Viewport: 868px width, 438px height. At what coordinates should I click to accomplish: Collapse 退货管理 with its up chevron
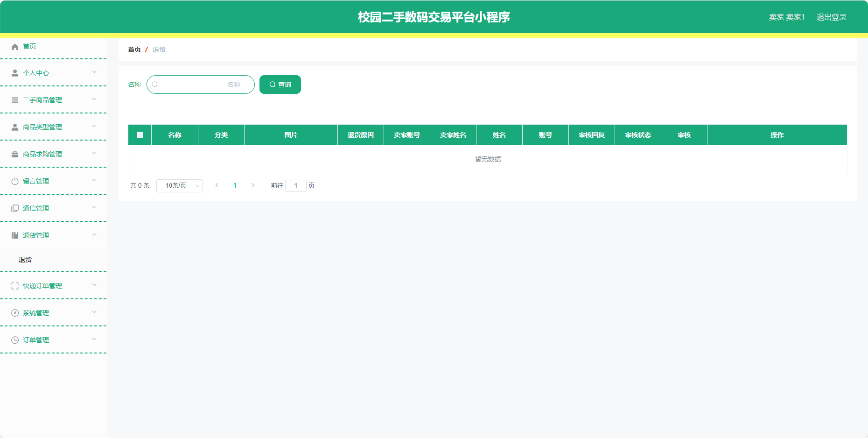(x=94, y=235)
